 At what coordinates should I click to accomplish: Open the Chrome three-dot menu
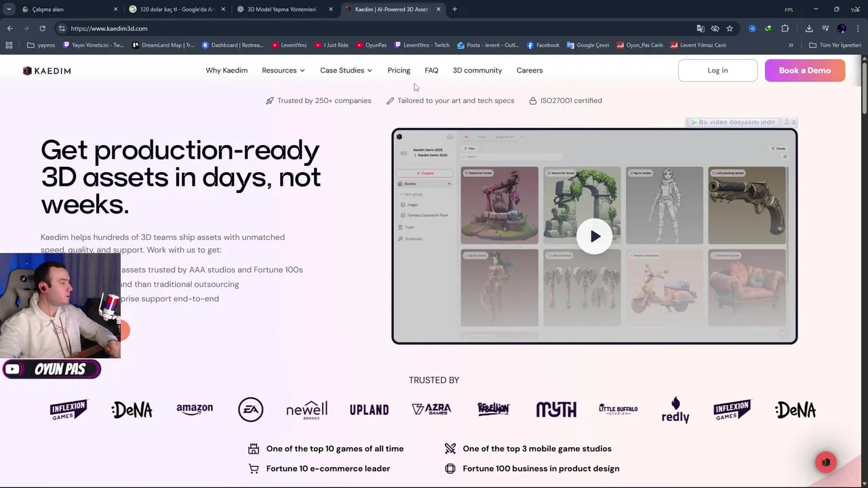858,28
